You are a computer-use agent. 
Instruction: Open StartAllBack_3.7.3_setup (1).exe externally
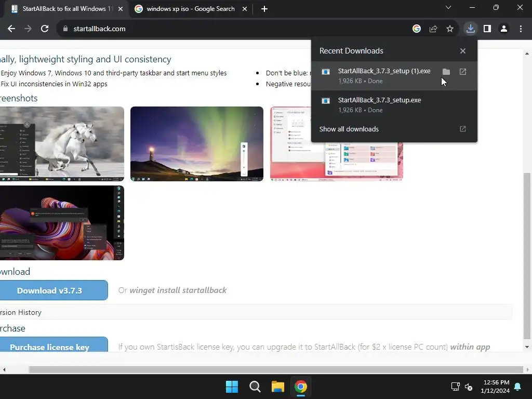point(463,72)
